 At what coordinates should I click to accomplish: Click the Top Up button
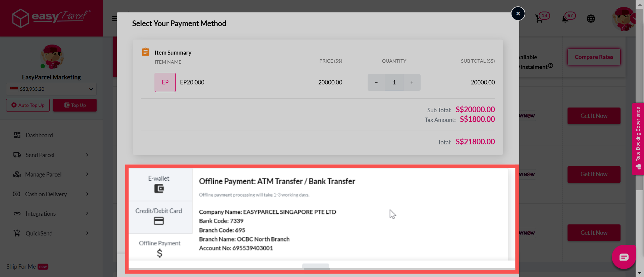coord(75,105)
